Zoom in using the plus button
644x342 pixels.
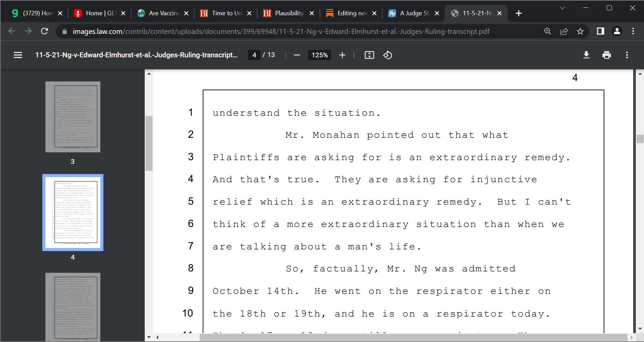click(x=342, y=55)
